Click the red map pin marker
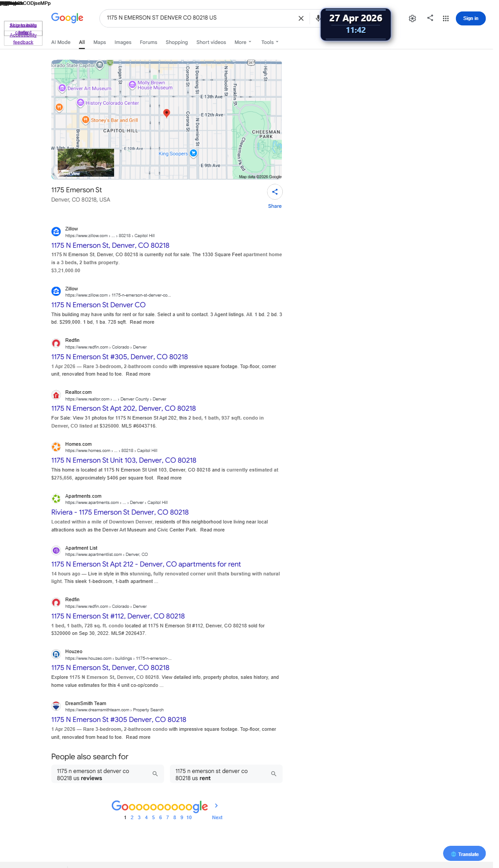 click(166, 113)
